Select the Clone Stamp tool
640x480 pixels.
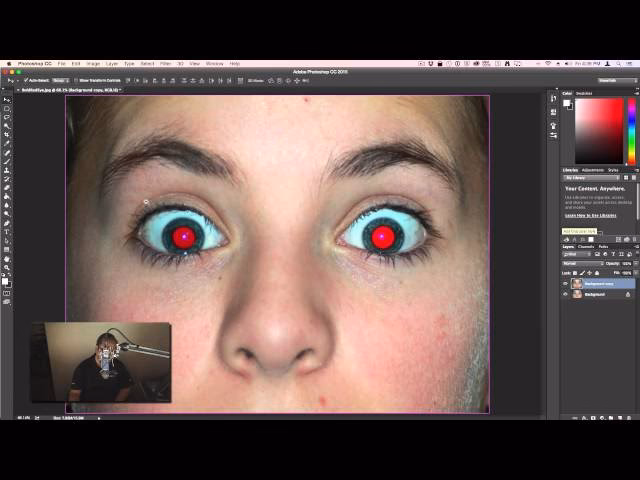7,170
